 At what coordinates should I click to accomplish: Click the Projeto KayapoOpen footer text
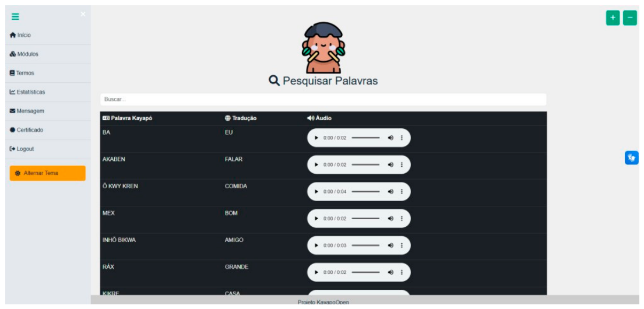(323, 303)
